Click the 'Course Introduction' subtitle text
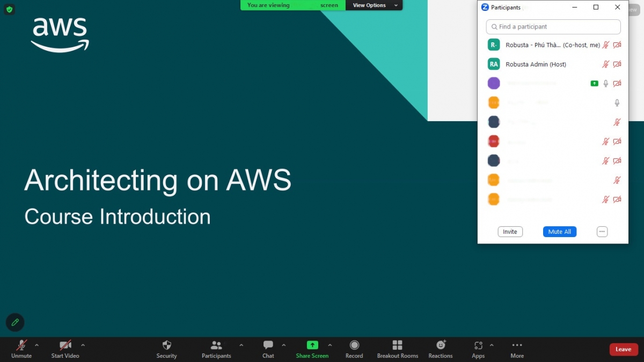The width and height of the screenshot is (644, 362). pyautogui.click(x=118, y=217)
